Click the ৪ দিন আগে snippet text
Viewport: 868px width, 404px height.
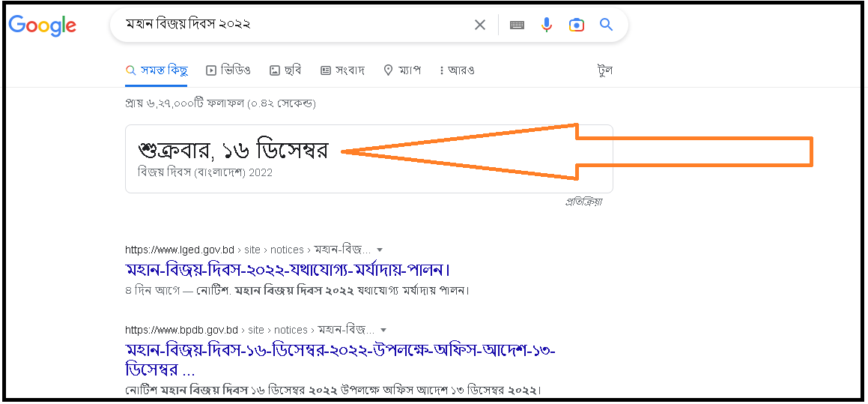[153, 290]
